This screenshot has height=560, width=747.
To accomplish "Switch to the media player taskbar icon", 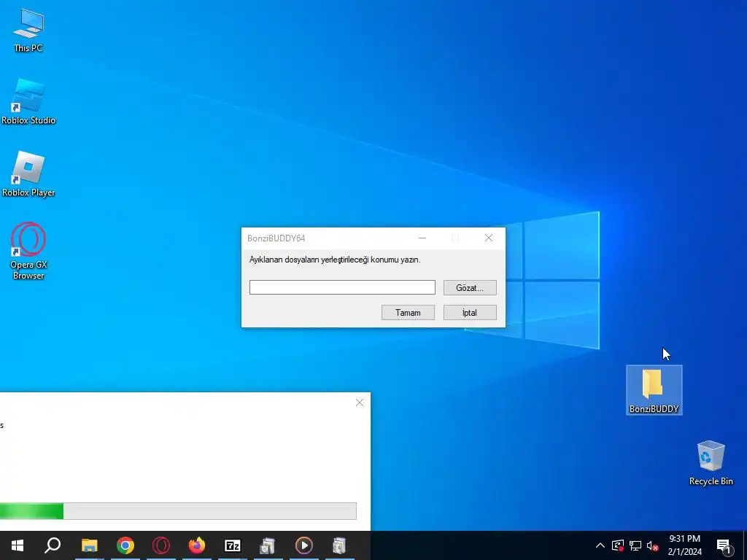I will (x=304, y=545).
